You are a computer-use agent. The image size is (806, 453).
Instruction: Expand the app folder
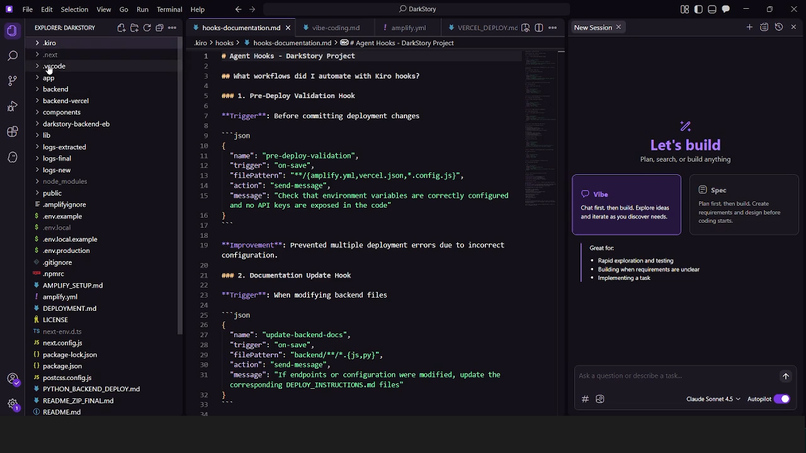pyautogui.click(x=103, y=78)
